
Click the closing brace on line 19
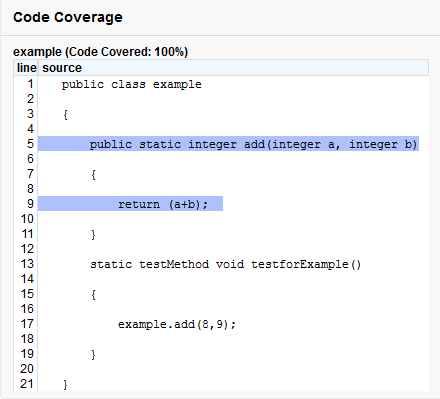[93, 355]
